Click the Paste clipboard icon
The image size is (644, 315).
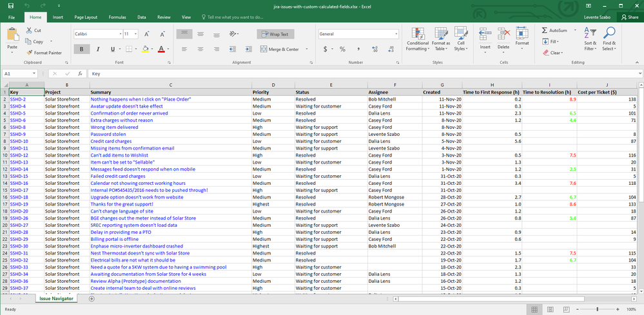(12, 34)
